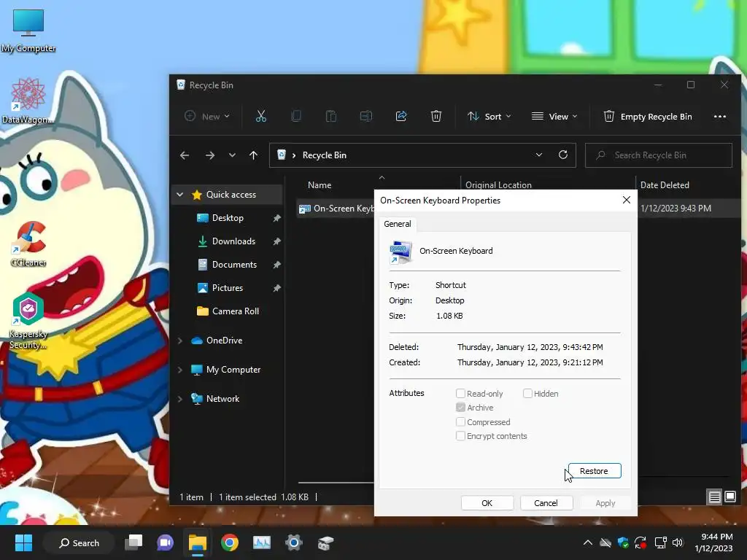Sort by Original Location column header

point(498,185)
